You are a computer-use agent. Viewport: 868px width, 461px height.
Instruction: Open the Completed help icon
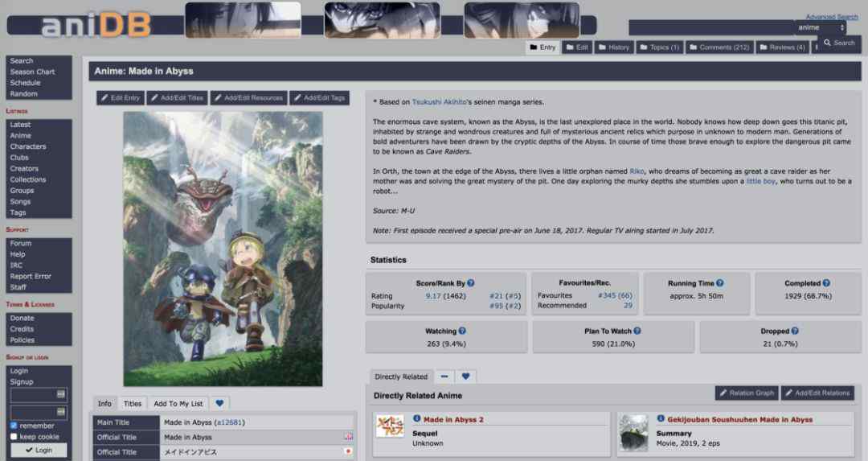pos(826,282)
